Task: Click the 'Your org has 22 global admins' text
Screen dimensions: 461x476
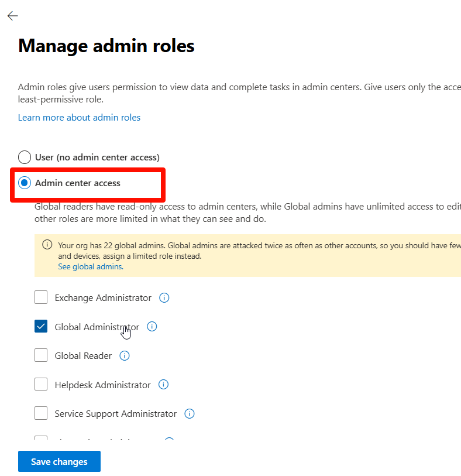Action: (112, 245)
